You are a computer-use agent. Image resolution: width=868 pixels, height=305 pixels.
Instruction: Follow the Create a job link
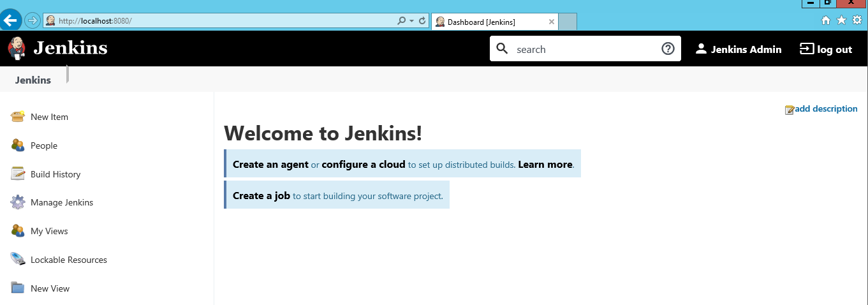pyautogui.click(x=261, y=195)
